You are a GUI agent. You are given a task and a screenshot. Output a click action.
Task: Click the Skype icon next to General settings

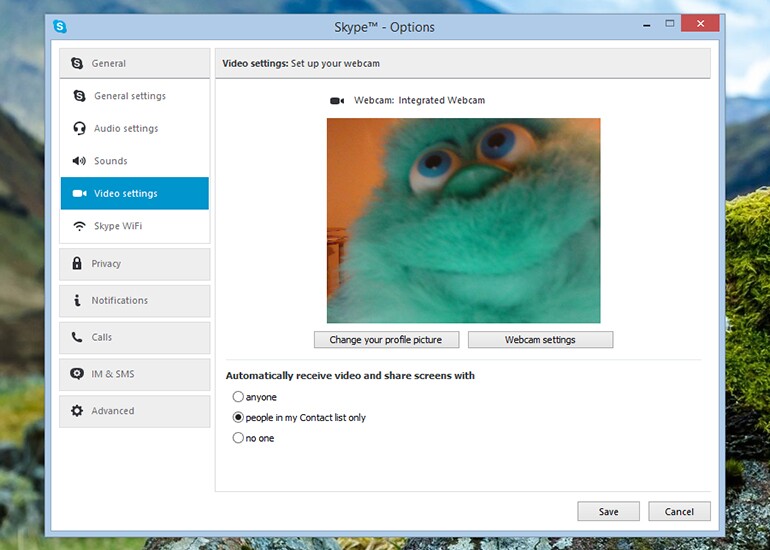[x=80, y=96]
